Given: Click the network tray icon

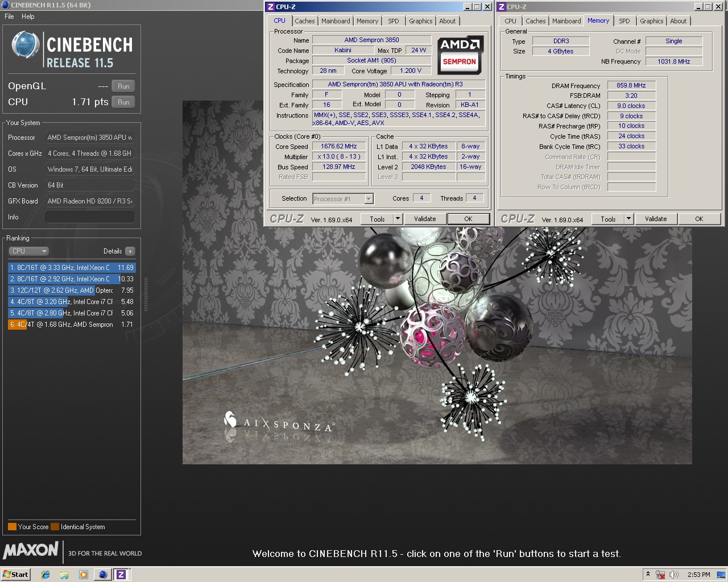Looking at the screenshot, I should point(660,575).
